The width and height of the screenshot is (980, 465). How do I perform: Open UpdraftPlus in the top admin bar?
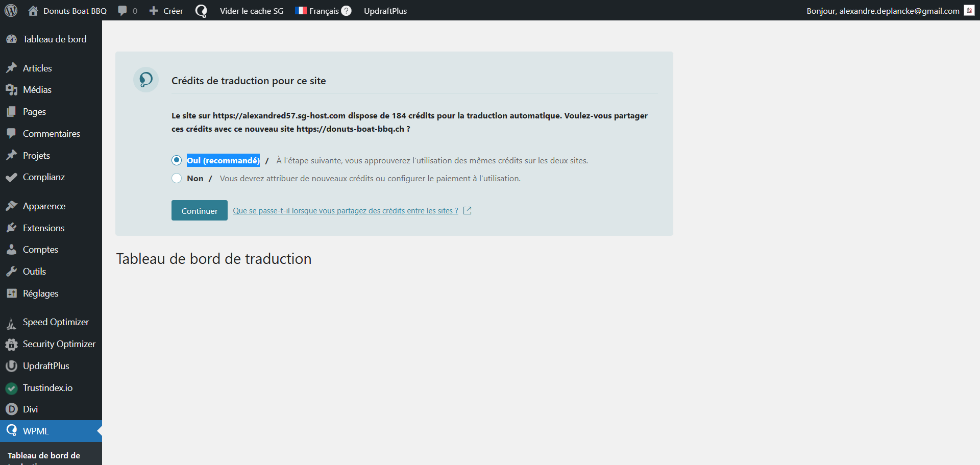pyautogui.click(x=385, y=11)
